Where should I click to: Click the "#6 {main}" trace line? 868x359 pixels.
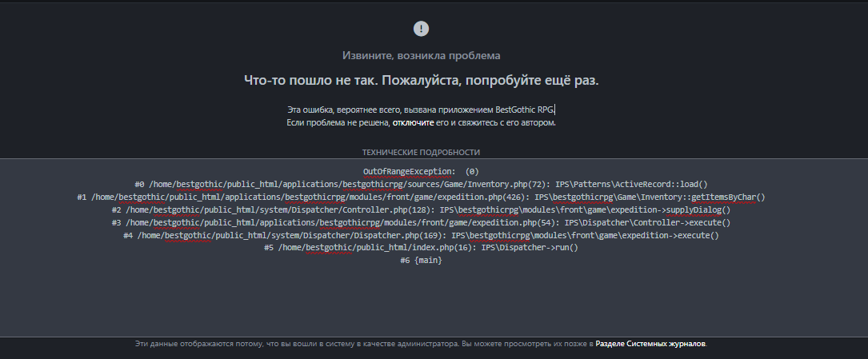pyautogui.click(x=421, y=261)
